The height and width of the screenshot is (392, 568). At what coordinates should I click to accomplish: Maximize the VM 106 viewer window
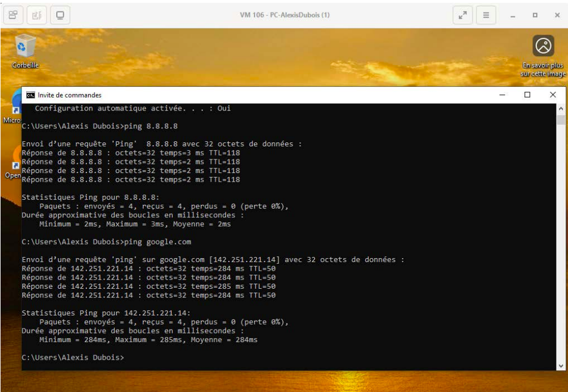(x=535, y=15)
